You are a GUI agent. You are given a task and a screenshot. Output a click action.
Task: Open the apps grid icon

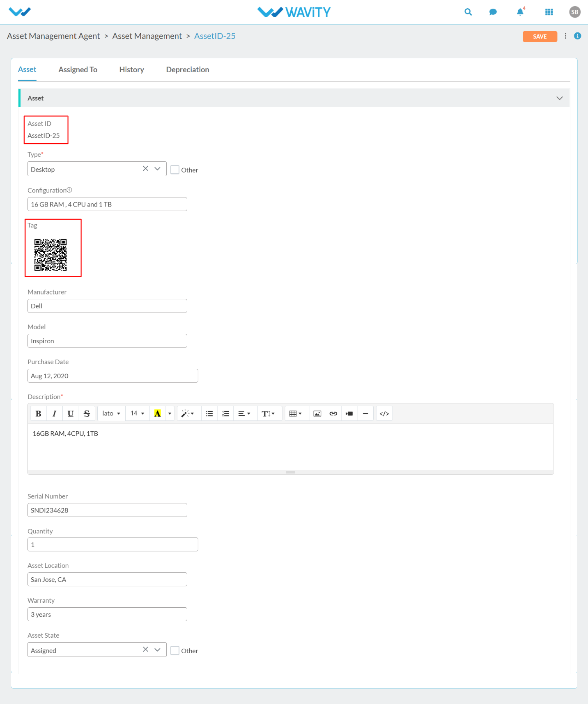pos(549,12)
